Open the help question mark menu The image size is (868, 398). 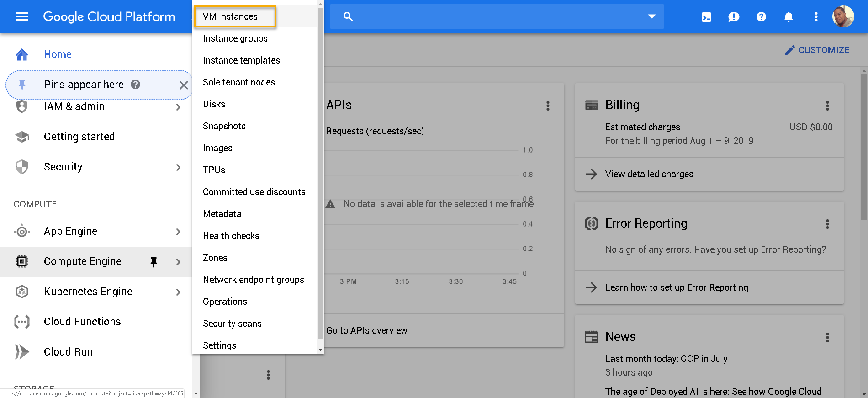point(761,17)
